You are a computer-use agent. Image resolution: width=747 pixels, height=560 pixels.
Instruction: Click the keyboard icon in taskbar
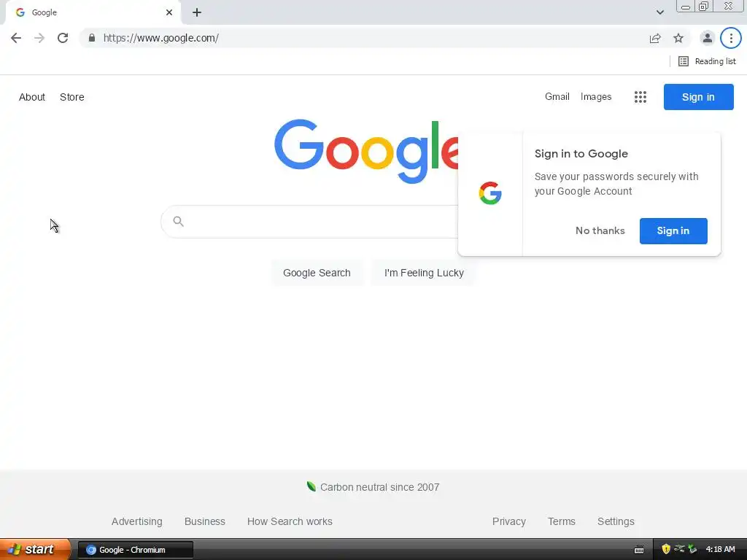pyautogui.click(x=639, y=550)
